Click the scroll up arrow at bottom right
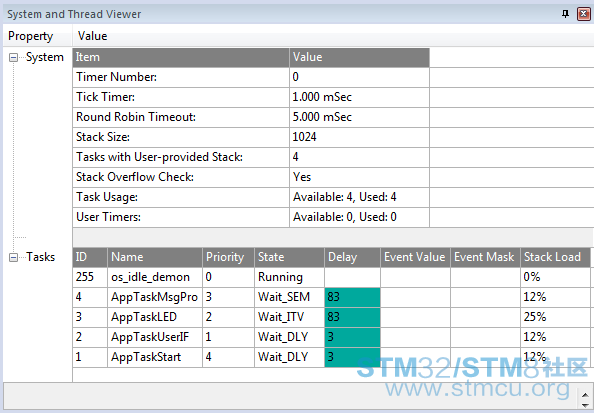 click(585, 395)
